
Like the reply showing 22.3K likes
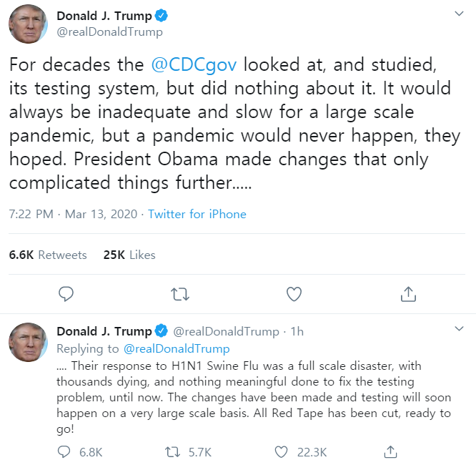[x=282, y=451]
